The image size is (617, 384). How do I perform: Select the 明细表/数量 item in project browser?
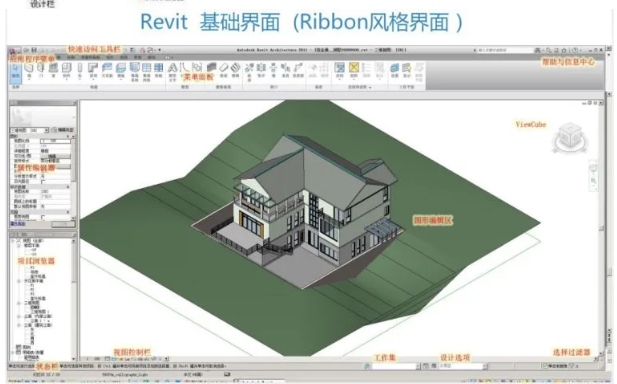click(x=32, y=353)
